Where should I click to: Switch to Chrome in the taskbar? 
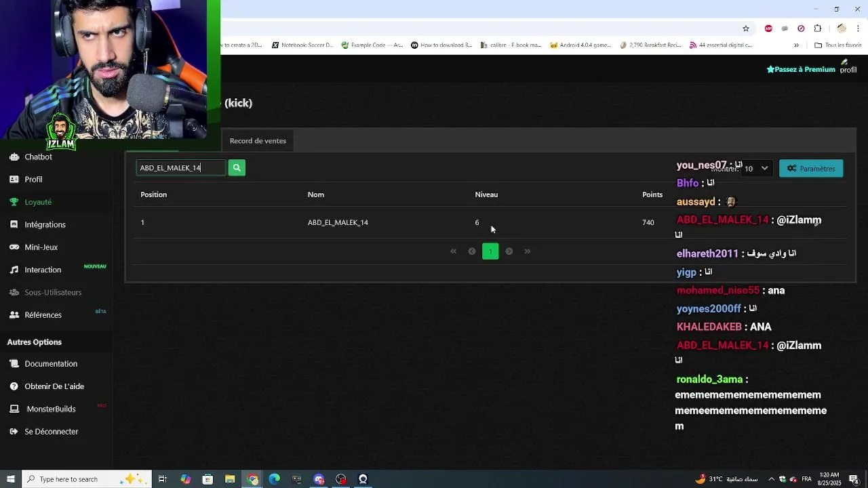point(253,479)
